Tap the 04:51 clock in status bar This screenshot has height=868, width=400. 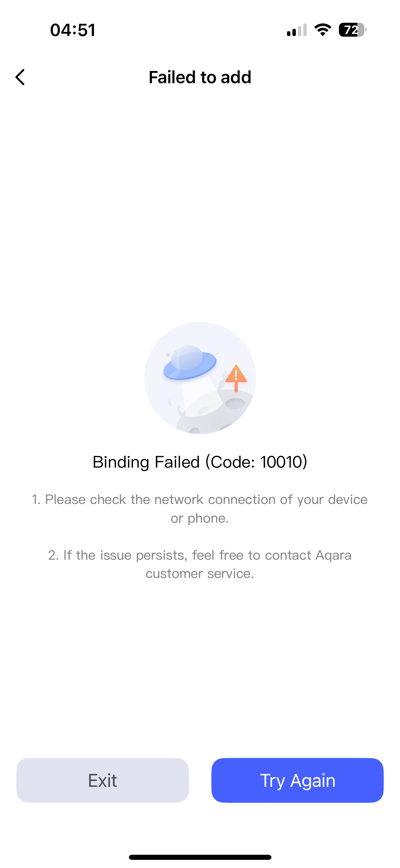coord(73,30)
